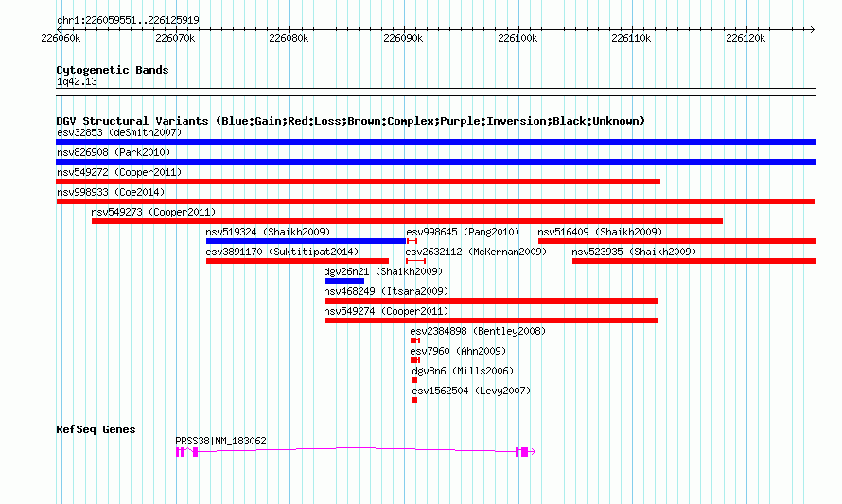The image size is (842, 504).
Task: Click dgv8n6 (Mills2006) label
Action: pos(463,371)
